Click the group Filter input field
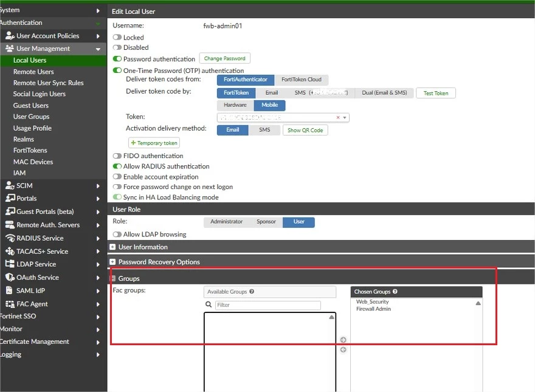 click(268, 305)
